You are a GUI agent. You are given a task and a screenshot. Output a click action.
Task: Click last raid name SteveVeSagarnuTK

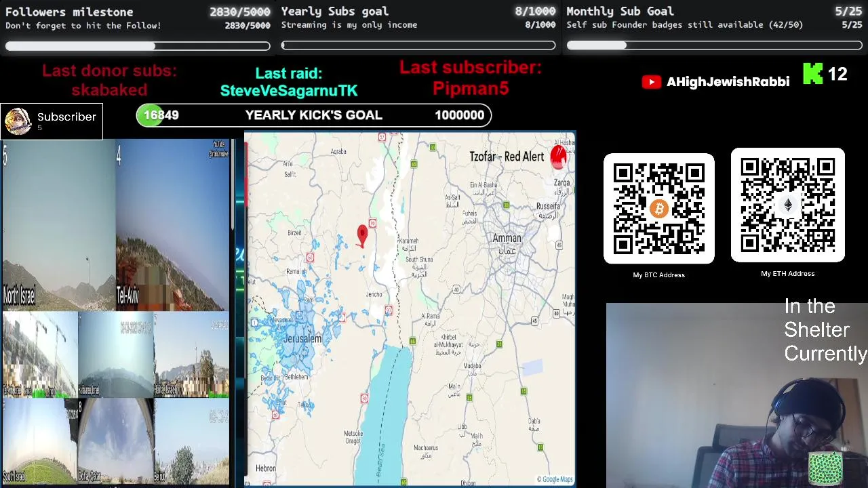point(289,91)
